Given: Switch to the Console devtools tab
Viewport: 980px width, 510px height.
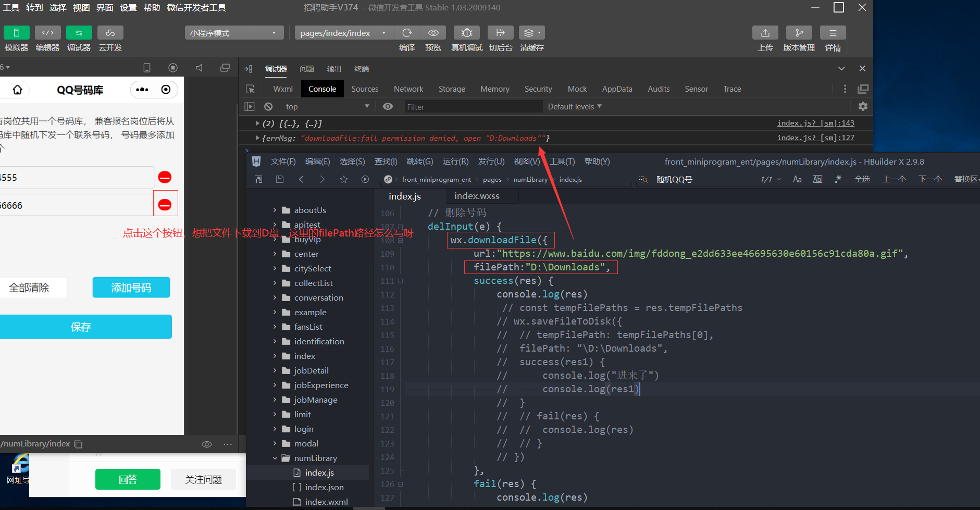Looking at the screenshot, I should pos(322,89).
